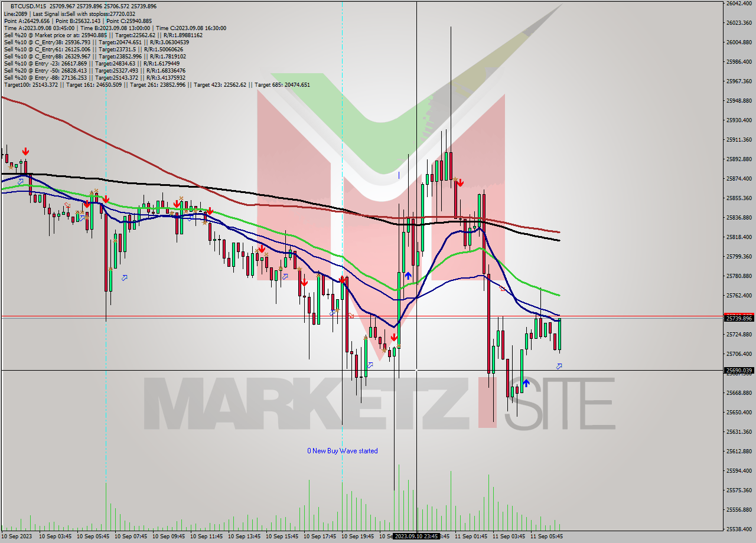
Task: Select 'Sell %20 @ Market price' line
Action: [103, 35]
